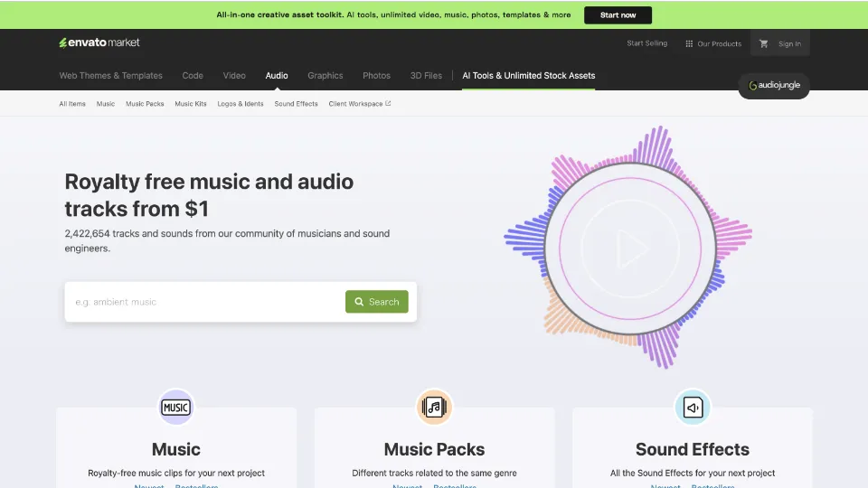Open Client Workspace external link
Image resolution: width=868 pixels, height=488 pixels.
[x=359, y=103]
